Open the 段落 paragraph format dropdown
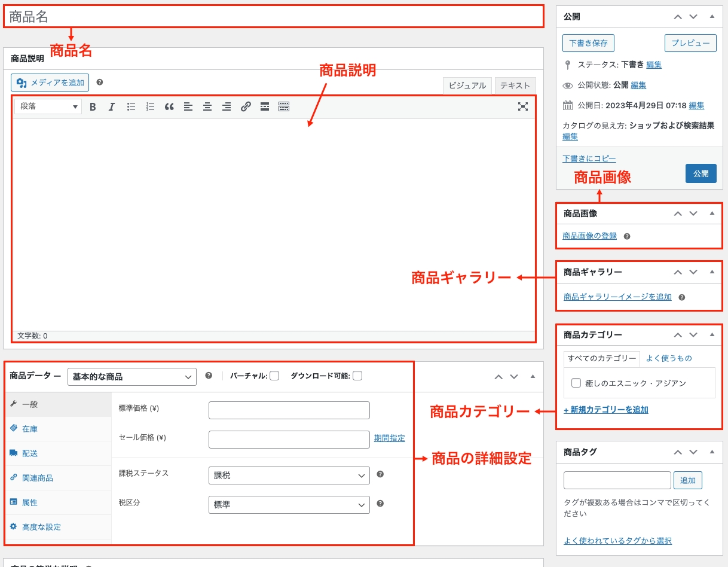Image resolution: width=728 pixels, height=567 pixels. click(48, 106)
